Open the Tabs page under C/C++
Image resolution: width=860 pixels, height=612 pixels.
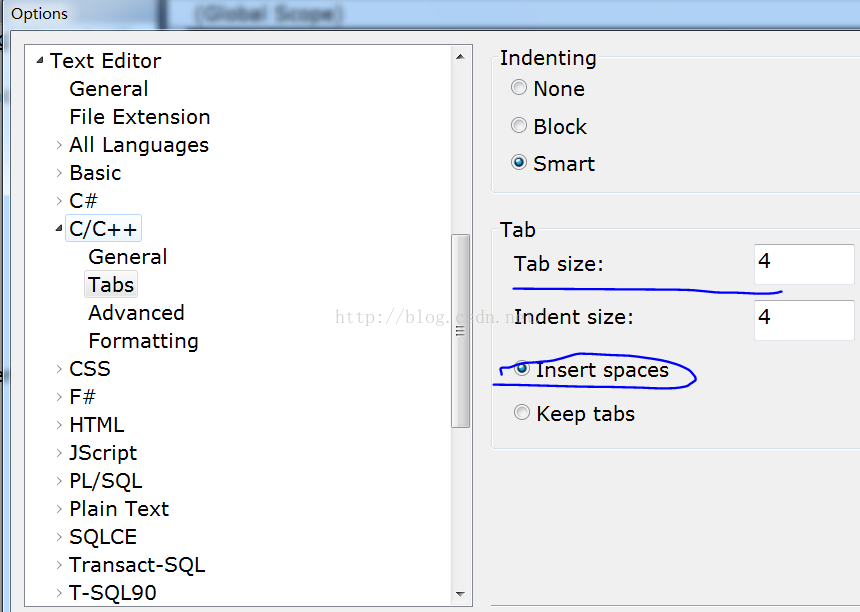(111, 285)
